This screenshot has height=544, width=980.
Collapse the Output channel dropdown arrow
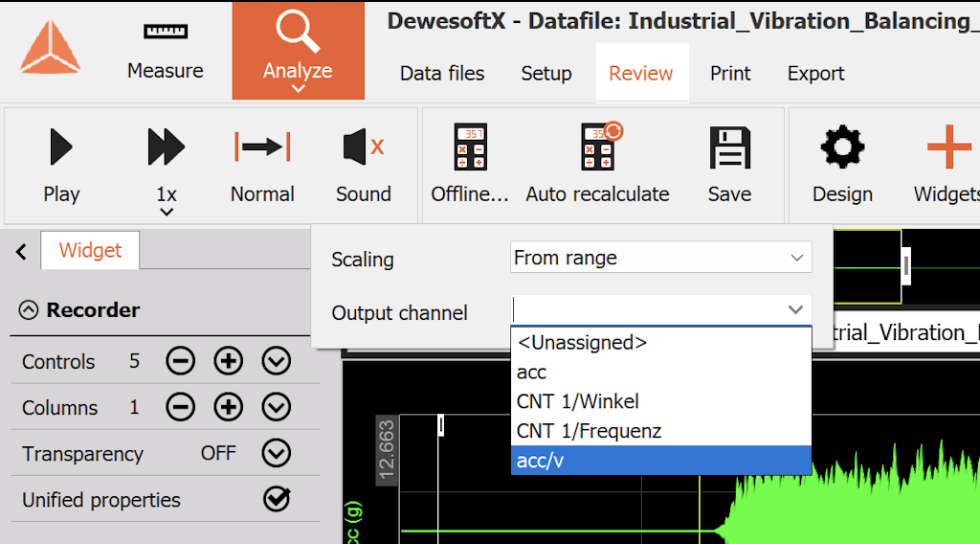(x=795, y=309)
